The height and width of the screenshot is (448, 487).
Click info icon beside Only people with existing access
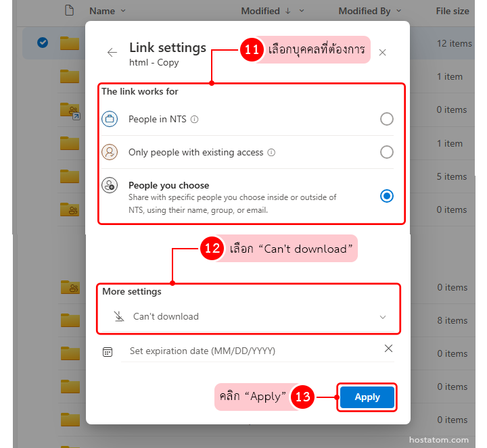pos(271,153)
